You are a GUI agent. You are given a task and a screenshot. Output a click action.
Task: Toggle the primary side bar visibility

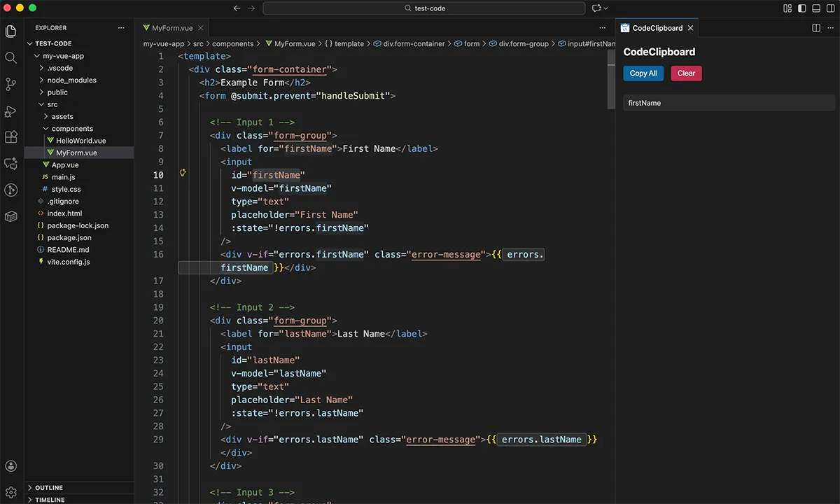pyautogui.click(x=801, y=8)
